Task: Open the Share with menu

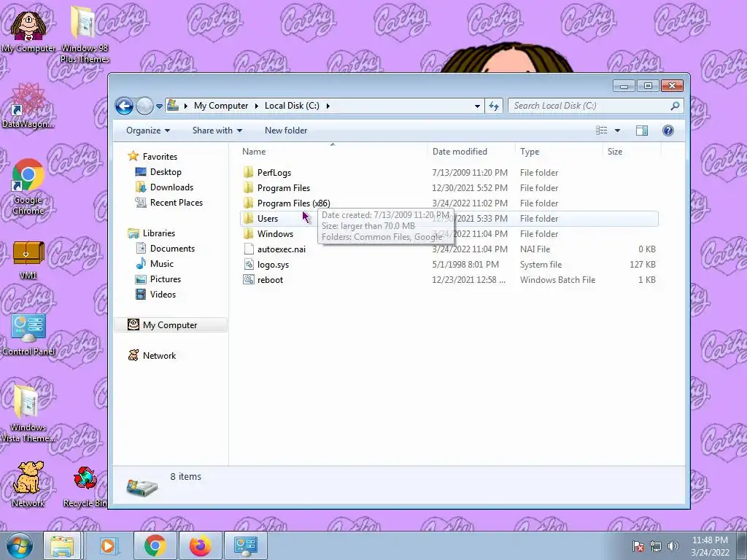Action: 217,131
